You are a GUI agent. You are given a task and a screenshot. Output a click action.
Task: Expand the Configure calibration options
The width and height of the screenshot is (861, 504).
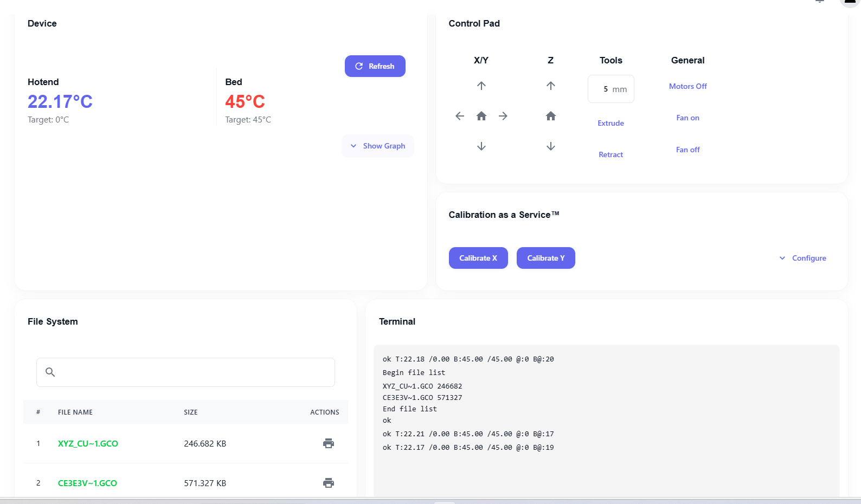(802, 258)
